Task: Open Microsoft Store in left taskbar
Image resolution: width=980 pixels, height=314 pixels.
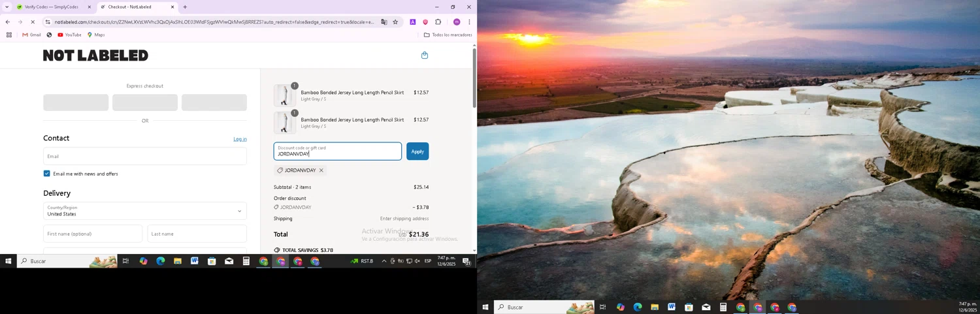Action: 212,261
